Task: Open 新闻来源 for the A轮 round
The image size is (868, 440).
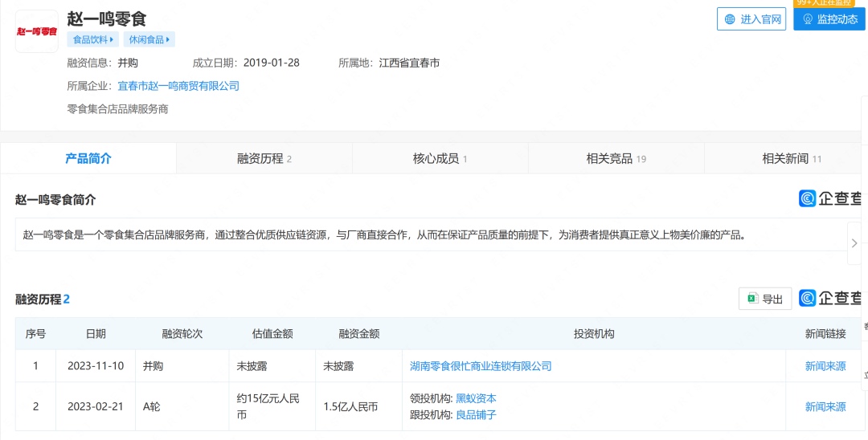Action: (x=825, y=407)
